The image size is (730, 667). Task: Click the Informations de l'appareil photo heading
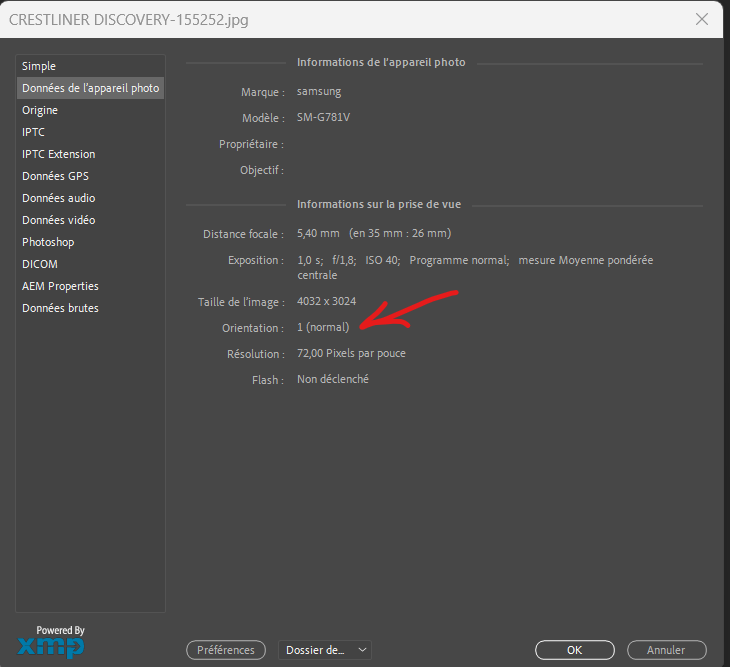[381, 62]
